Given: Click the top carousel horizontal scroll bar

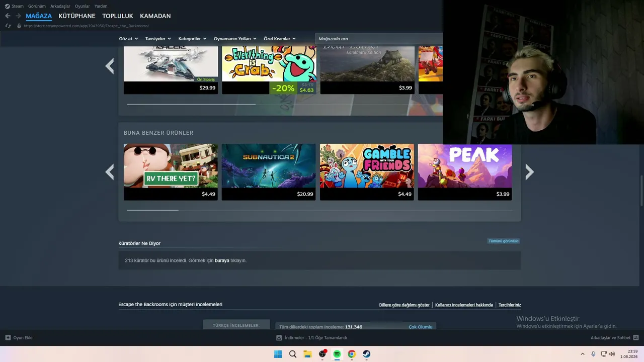Looking at the screenshot, I should click(x=191, y=105).
